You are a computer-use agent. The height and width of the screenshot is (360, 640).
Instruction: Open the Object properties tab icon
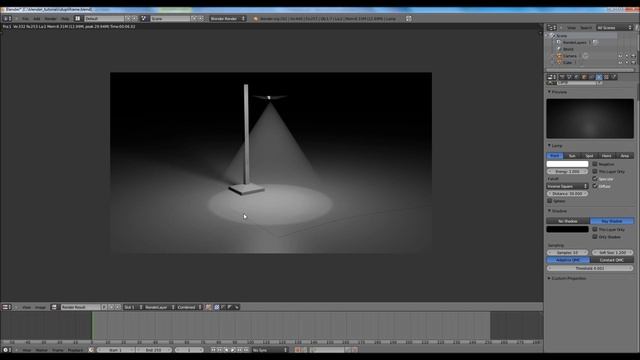point(584,77)
